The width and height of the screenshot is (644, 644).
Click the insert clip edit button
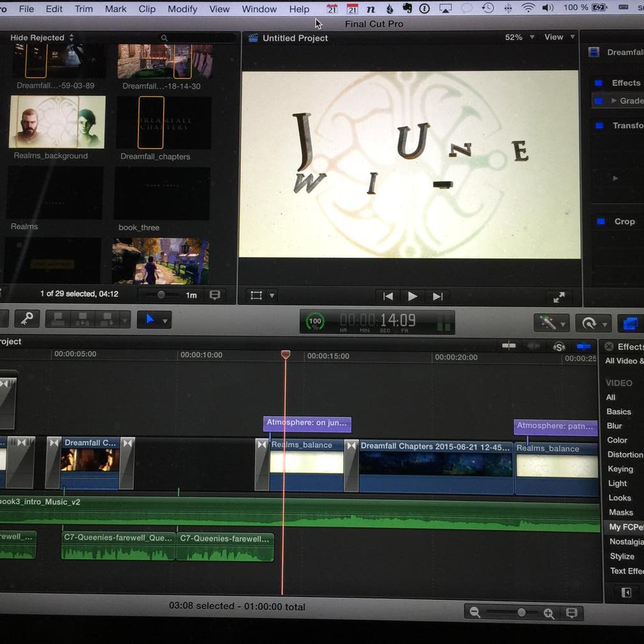point(82,319)
